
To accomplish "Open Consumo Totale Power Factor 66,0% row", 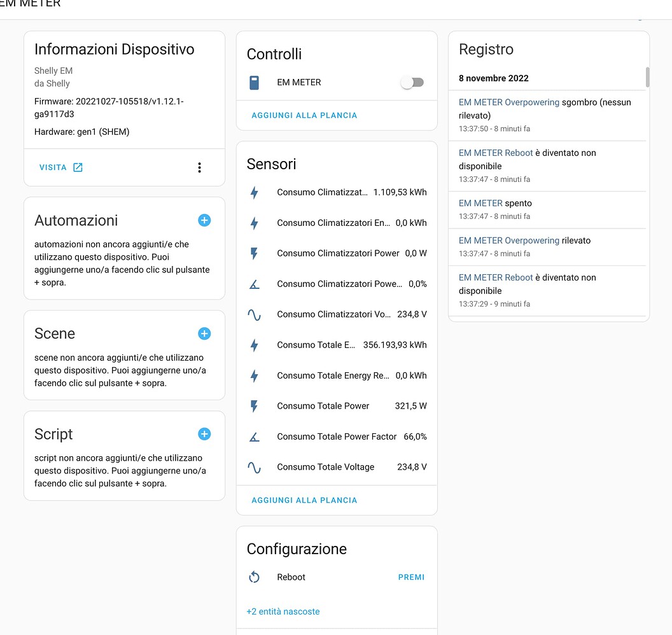I will [x=337, y=436].
